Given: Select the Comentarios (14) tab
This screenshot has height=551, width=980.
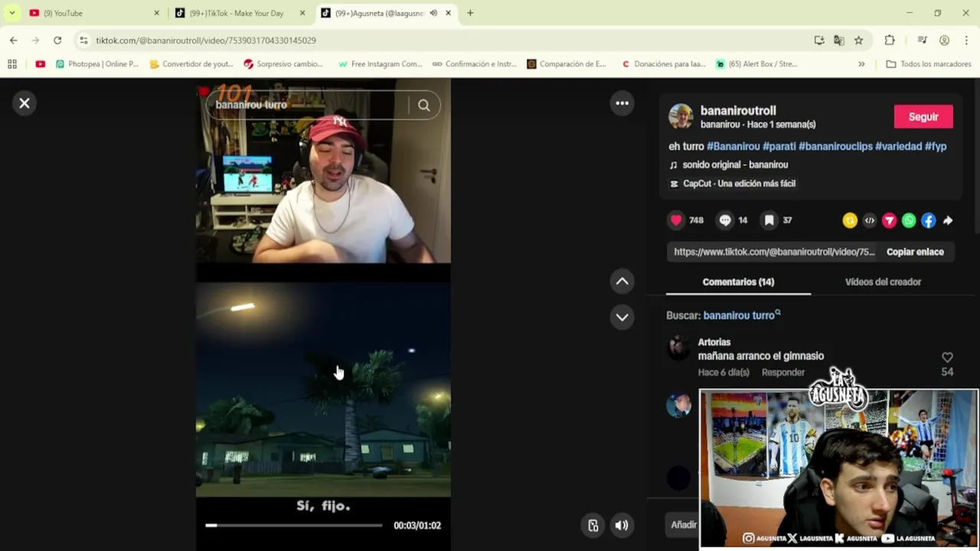Looking at the screenshot, I should (x=738, y=282).
